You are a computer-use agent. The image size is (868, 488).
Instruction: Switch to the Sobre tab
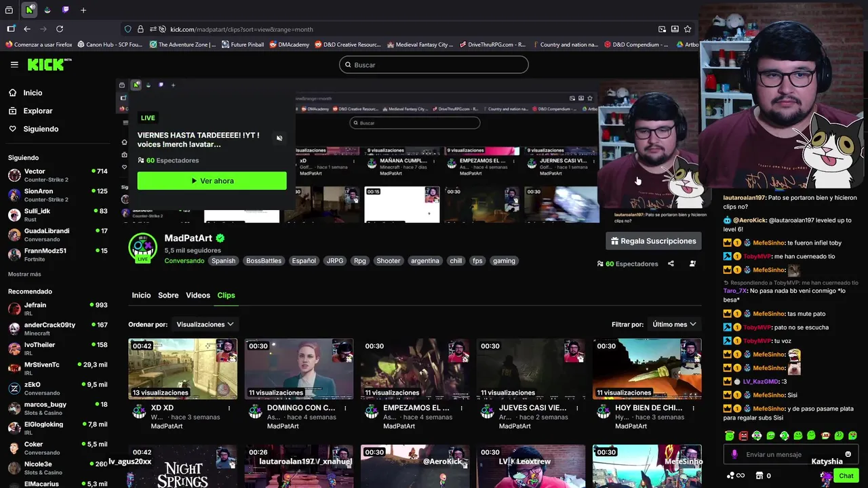pyautogui.click(x=168, y=296)
